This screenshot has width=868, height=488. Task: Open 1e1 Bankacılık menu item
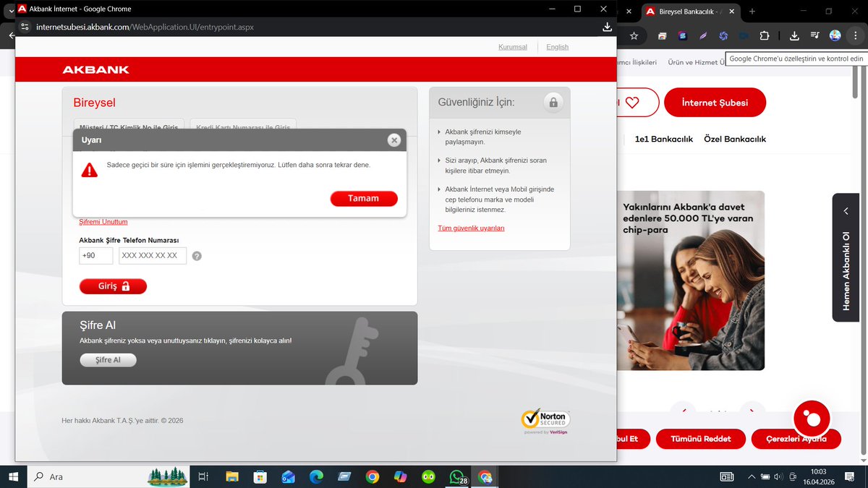(x=663, y=139)
